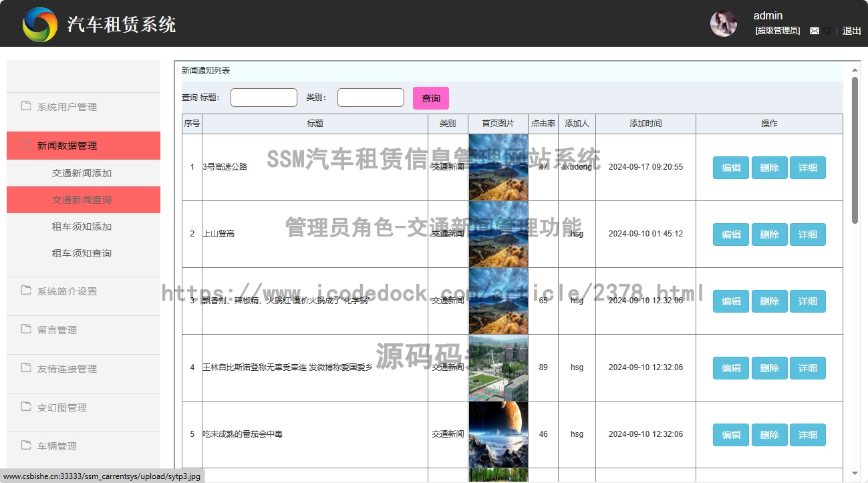The width and height of the screenshot is (868, 483).
Task: Focus the 标题 search input field
Action: click(264, 98)
